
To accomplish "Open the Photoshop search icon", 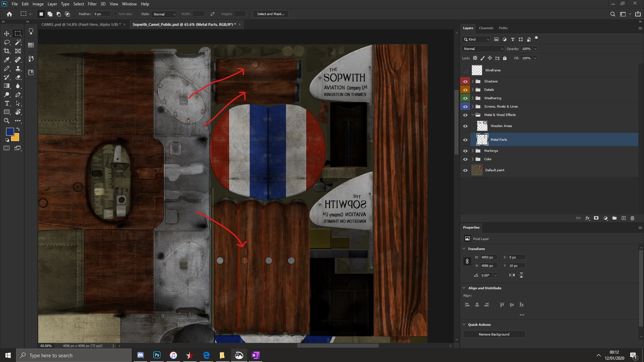I will [612, 14].
